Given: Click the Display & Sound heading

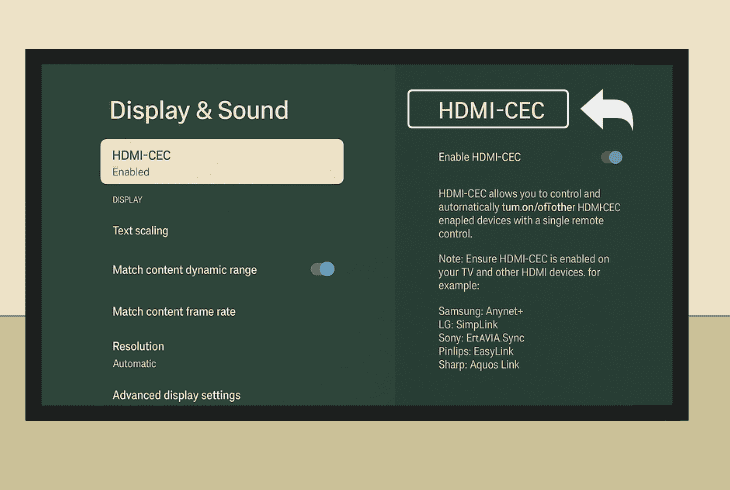Looking at the screenshot, I should pyautogui.click(x=199, y=110).
